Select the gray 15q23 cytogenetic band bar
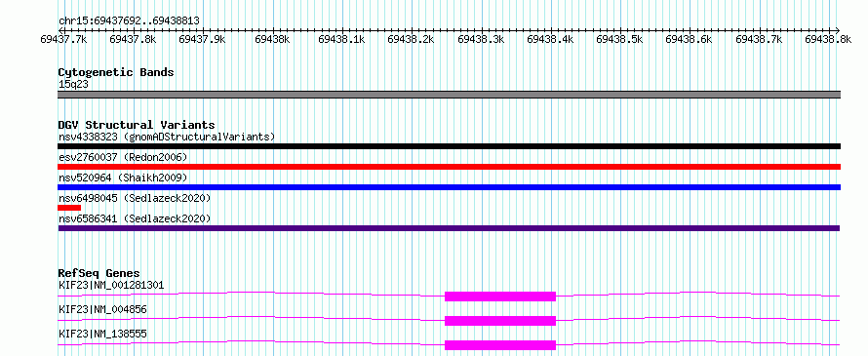The width and height of the screenshot is (868, 356). (450, 95)
